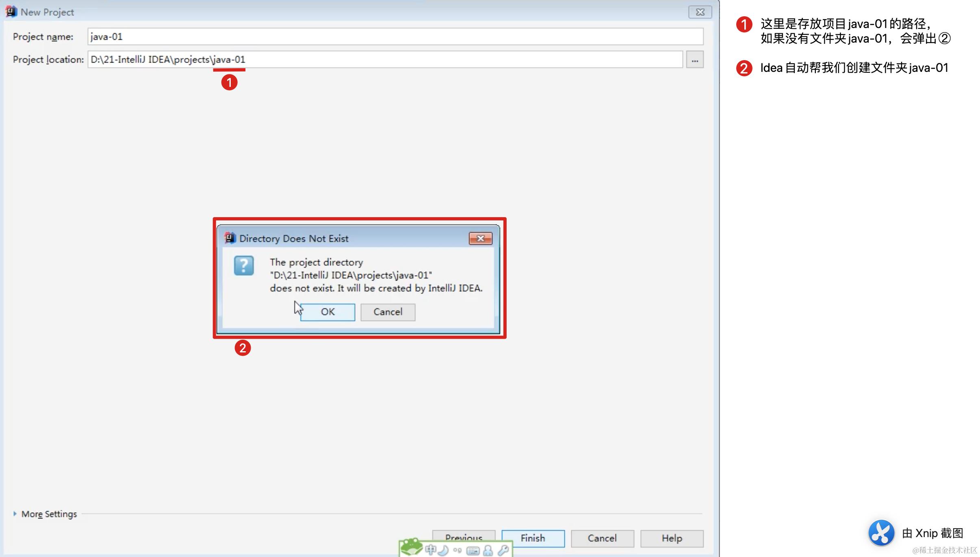Open IME settings wrench icon
Screen dimensions: 980x557
coord(503,550)
